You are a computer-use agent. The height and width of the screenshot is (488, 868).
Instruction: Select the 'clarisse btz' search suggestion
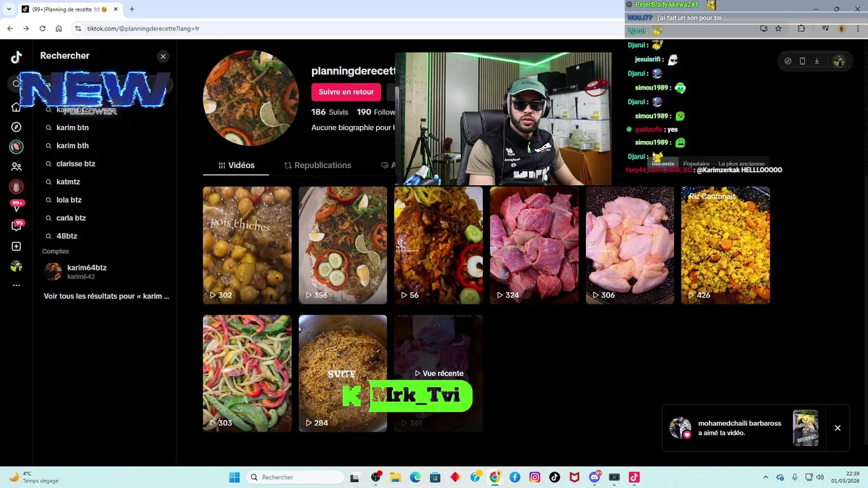pyautogui.click(x=75, y=163)
